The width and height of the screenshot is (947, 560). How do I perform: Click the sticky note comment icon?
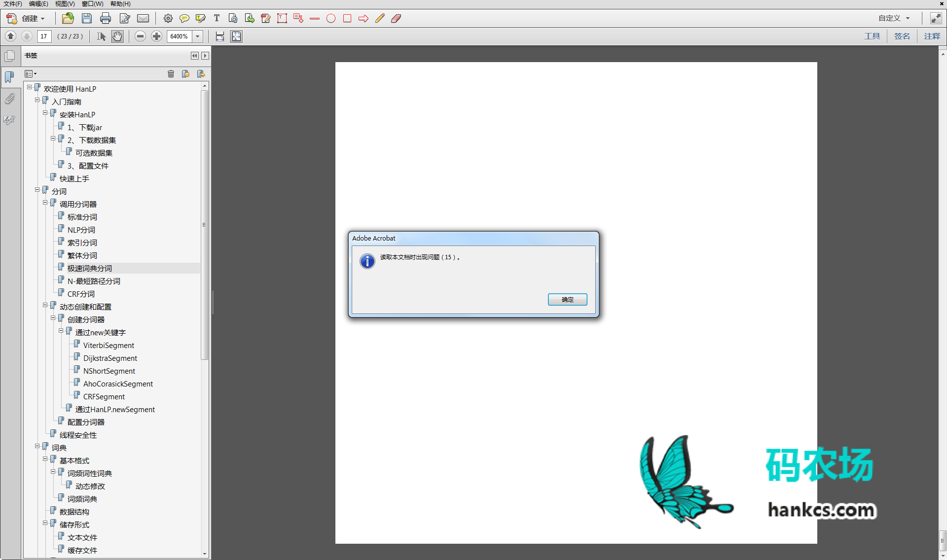pyautogui.click(x=184, y=18)
